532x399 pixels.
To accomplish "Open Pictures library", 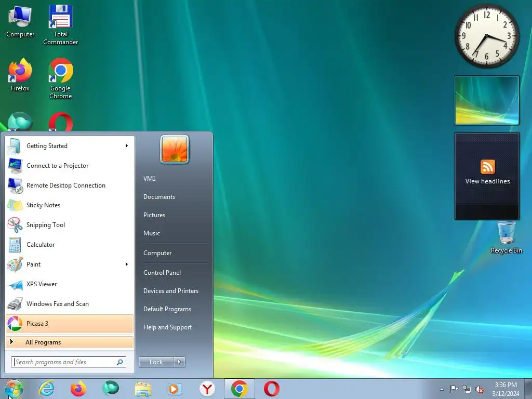I will pyautogui.click(x=154, y=215).
